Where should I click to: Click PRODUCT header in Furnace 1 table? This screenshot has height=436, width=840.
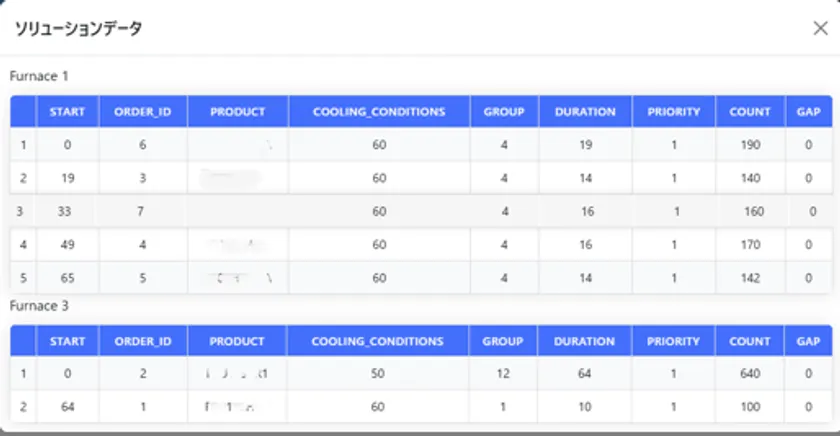pos(238,112)
